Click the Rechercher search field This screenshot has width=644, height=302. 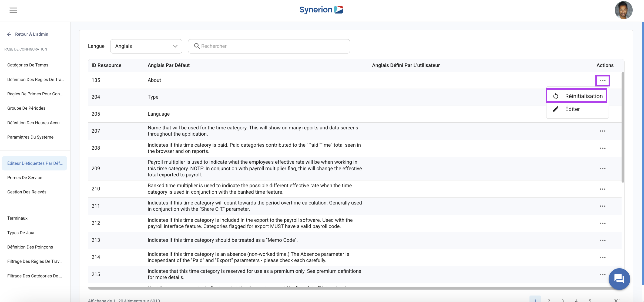pos(269,46)
